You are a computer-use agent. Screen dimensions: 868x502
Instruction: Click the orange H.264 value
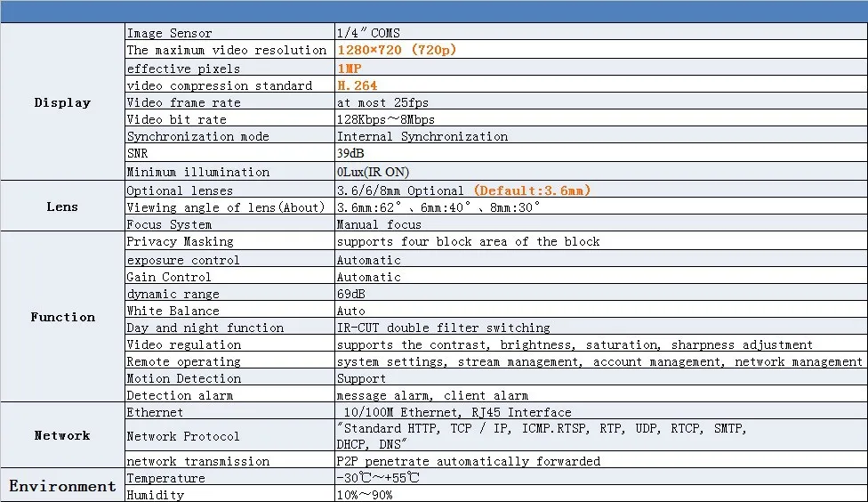tap(357, 85)
